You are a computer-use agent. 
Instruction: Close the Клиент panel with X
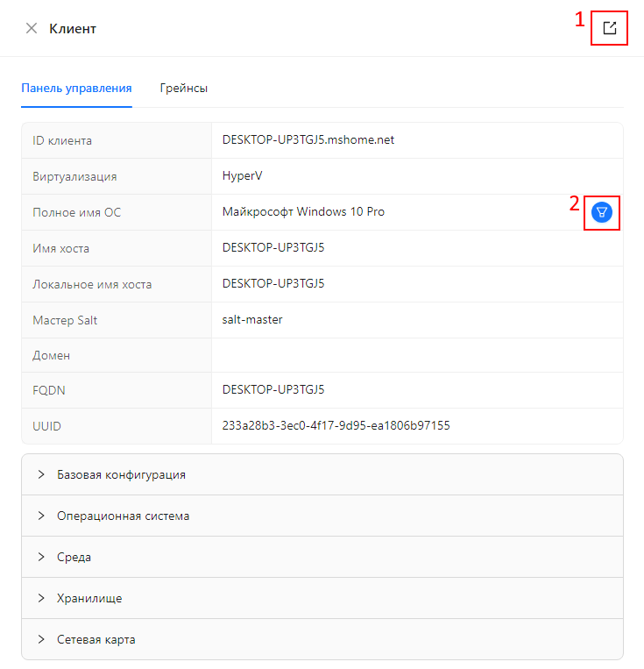[32, 28]
